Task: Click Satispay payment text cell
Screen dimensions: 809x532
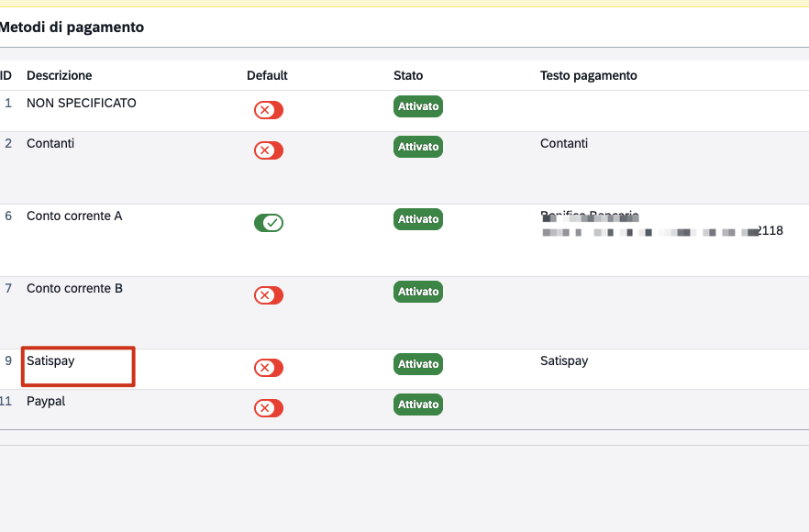Action: [x=564, y=361]
